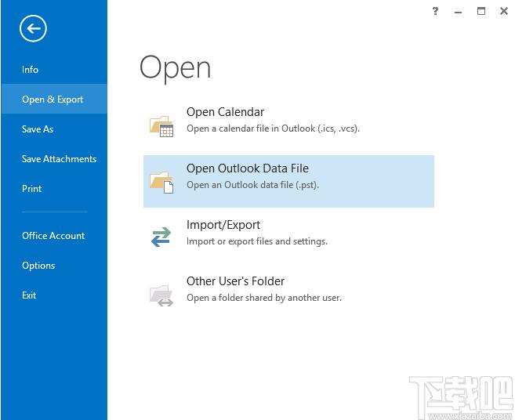Select Save Attachments in sidebar
Image resolution: width=515 pixels, height=420 pixels.
(x=59, y=159)
